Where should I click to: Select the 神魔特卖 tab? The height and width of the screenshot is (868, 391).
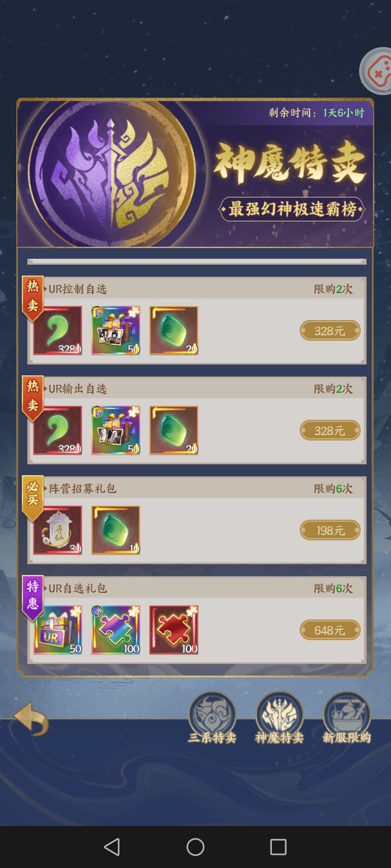279,718
